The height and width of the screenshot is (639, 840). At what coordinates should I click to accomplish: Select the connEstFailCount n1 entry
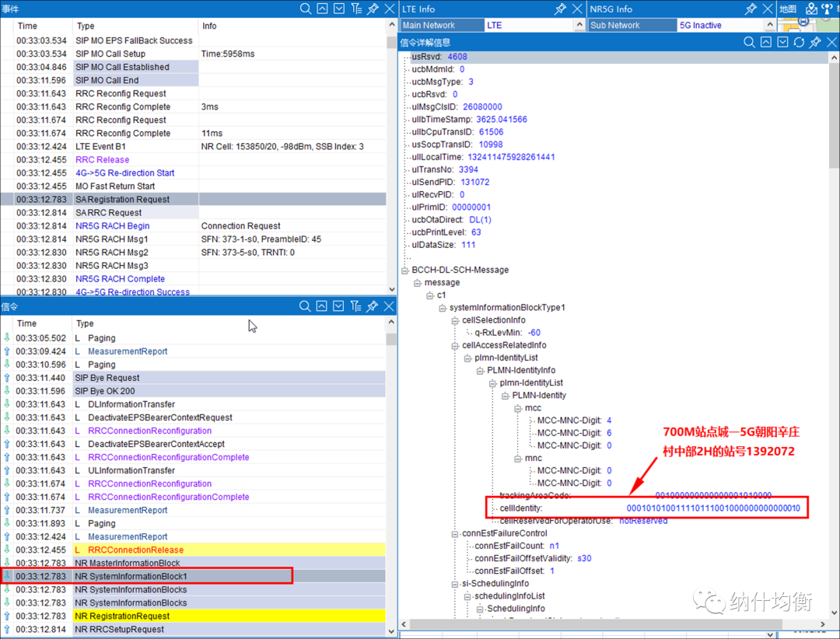[x=516, y=546]
